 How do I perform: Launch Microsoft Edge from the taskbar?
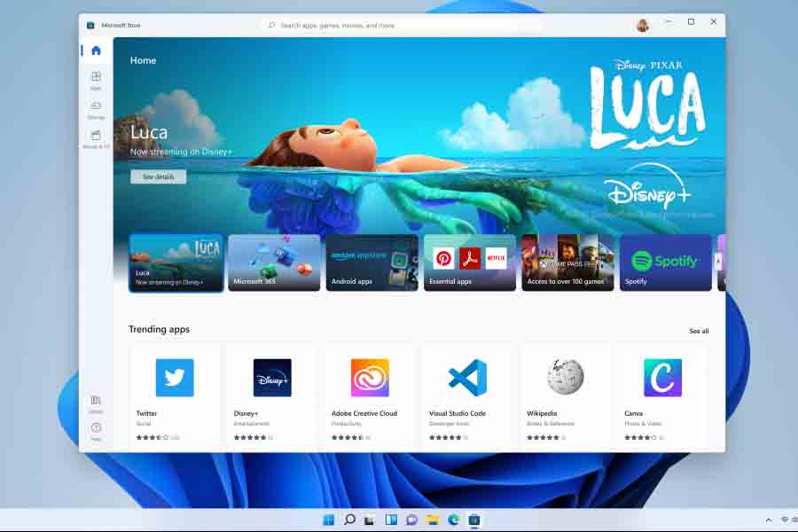pyautogui.click(x=454, y=520)
